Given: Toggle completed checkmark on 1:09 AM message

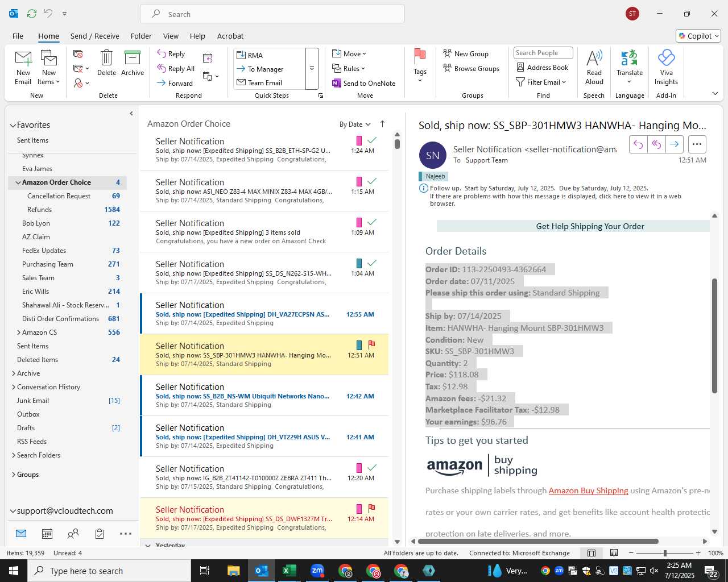Looking at the screenshot, I should click(372, 222).
